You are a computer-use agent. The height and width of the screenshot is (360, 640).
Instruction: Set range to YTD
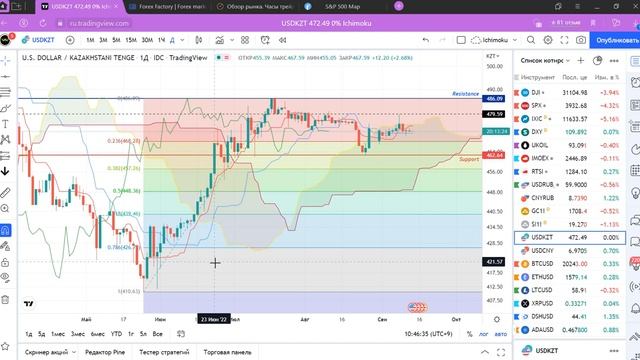tap(116, 334)
